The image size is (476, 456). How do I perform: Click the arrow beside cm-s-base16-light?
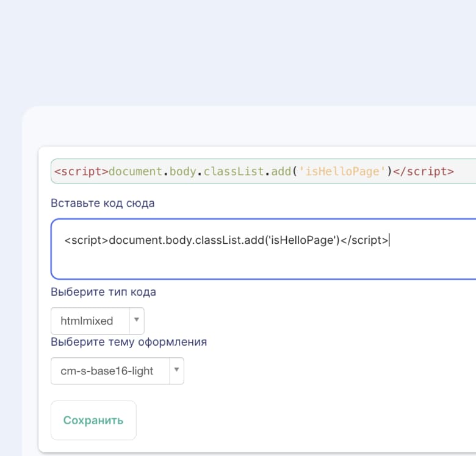coord(176,369)
